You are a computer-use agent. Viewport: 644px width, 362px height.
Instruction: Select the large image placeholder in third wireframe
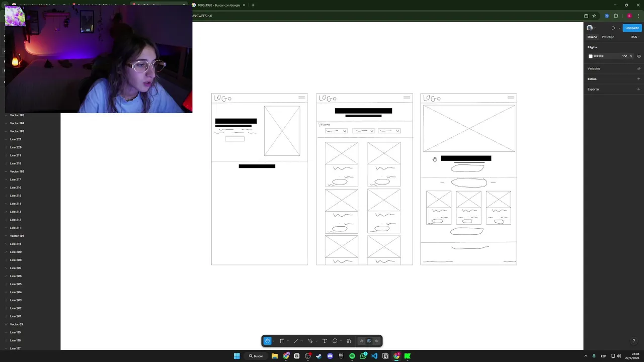469,128
